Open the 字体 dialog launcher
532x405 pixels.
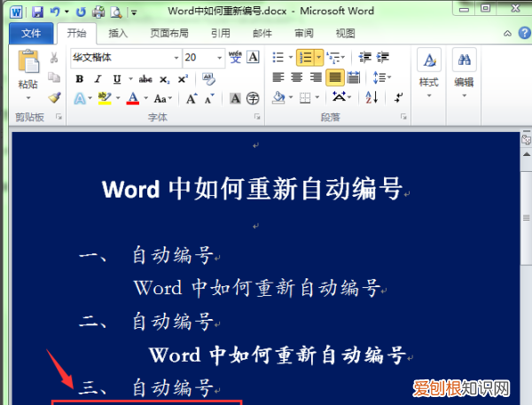coord(257,117)
